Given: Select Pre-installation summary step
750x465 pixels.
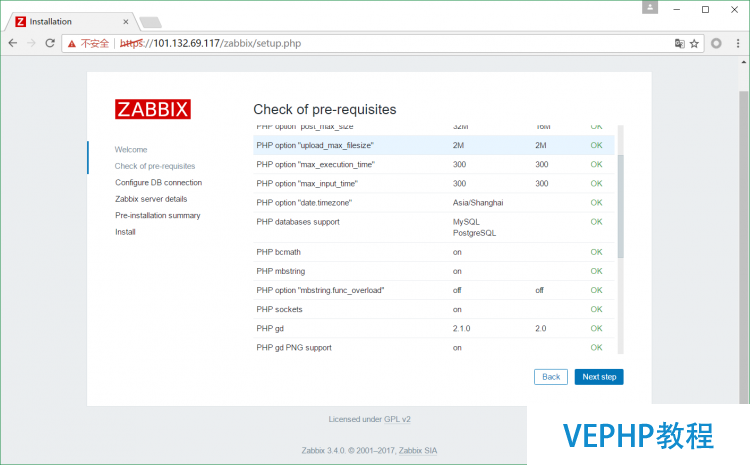Looking at the screenshot, I should [x=158, y=215].
